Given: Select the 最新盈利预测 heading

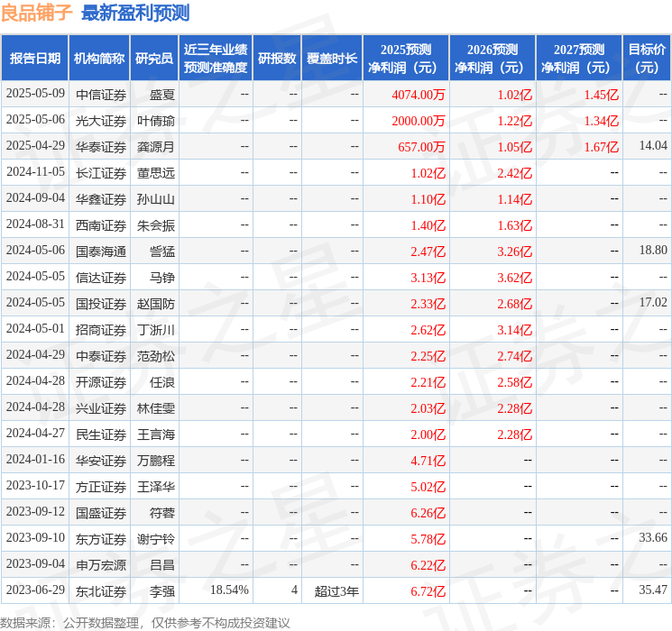Looking at the screenshot, I should click(x=135, y=13).
